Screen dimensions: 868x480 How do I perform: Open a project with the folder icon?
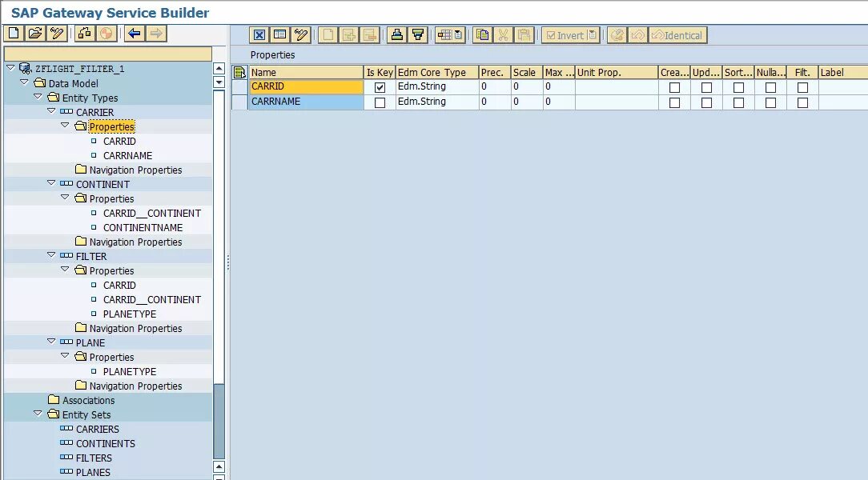[x=35, y=34]
